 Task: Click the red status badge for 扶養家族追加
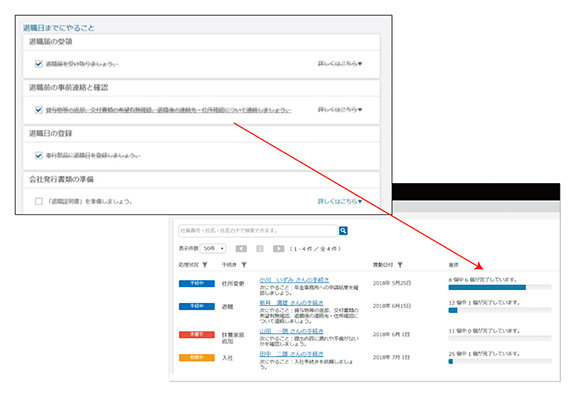pyautogui.click(x=197, y=334)
